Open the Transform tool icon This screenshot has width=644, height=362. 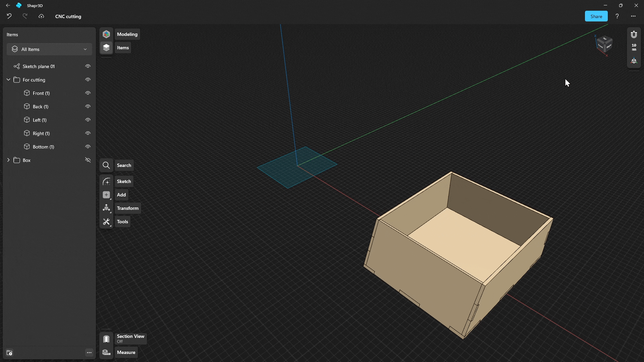pos(106,208)
